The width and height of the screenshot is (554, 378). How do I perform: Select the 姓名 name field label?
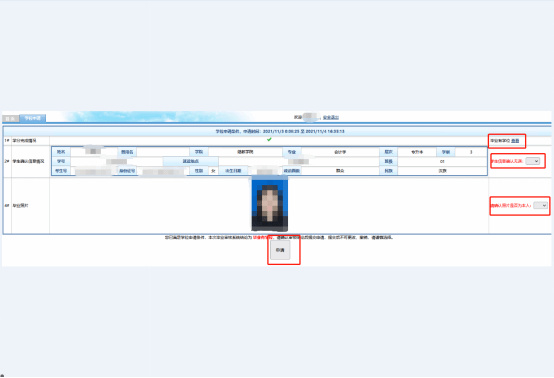pyautogui.click(x=61, y=152)
